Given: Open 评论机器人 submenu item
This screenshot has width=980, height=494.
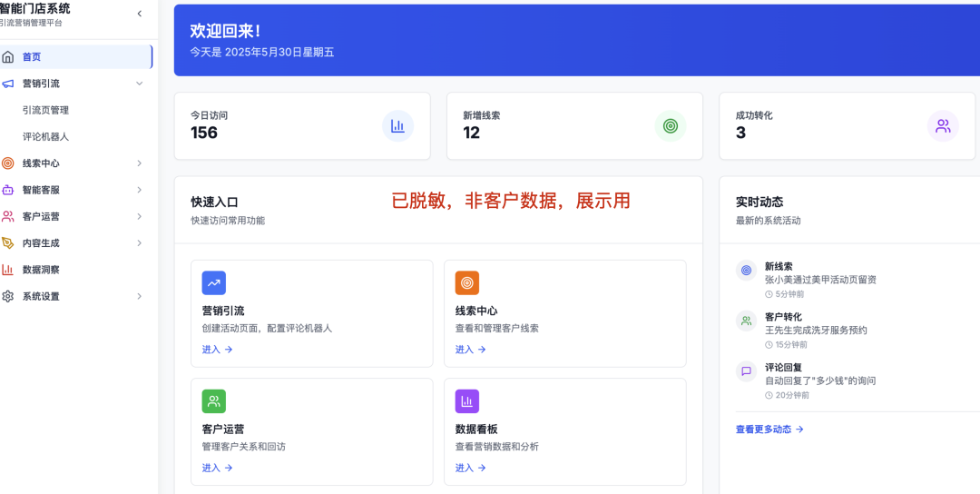Looking at the screenshot, I should [x=45, y=136].
